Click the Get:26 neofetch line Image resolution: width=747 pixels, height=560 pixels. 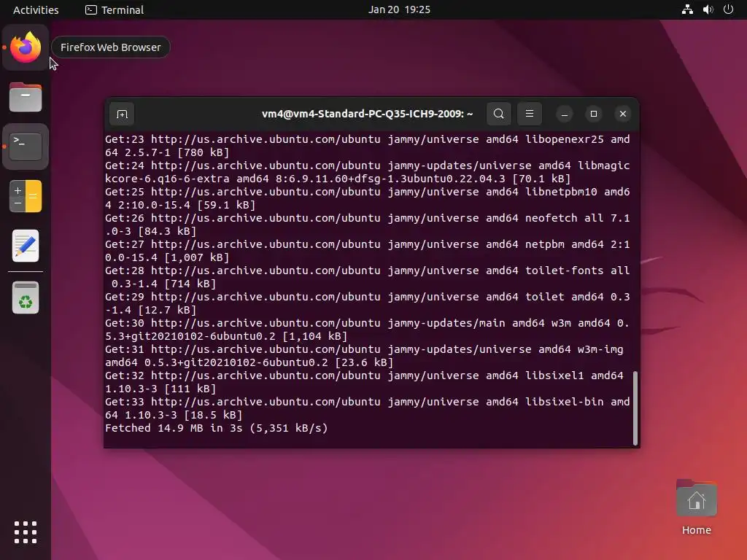[368, 225]
